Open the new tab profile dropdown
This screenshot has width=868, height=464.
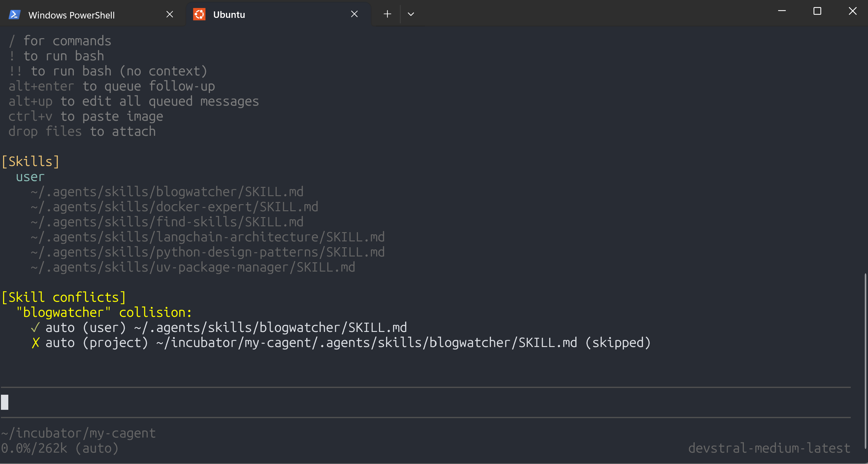[411, 14]
